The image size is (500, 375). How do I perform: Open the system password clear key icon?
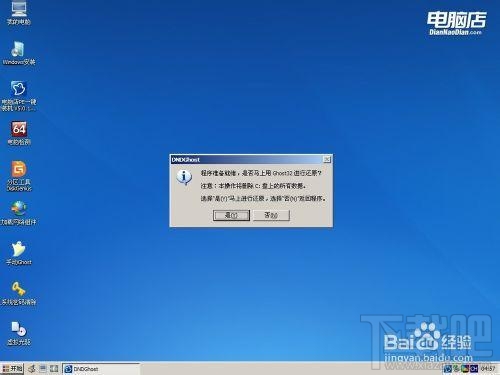click(x=19, y=293)
